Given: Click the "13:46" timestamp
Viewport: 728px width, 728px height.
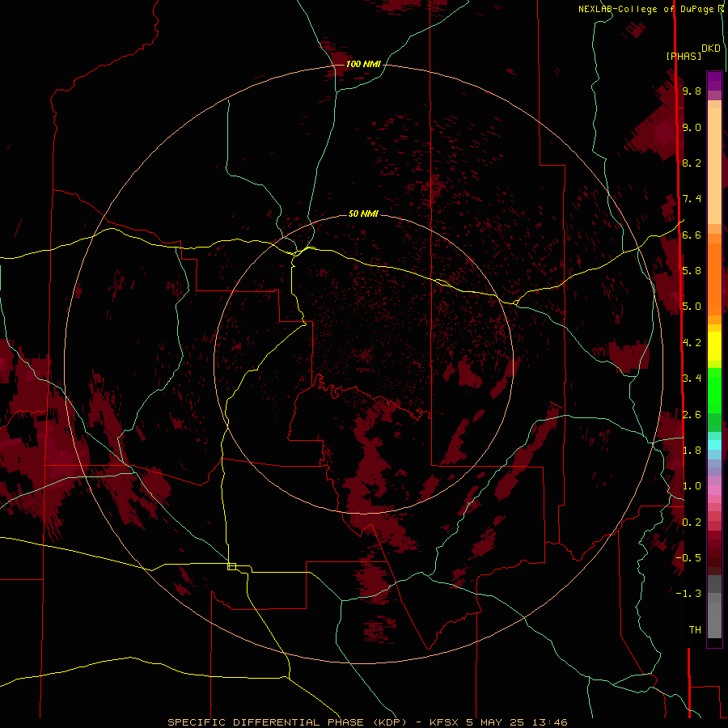Looking at the screenshot, I should (x=550, y=722).
